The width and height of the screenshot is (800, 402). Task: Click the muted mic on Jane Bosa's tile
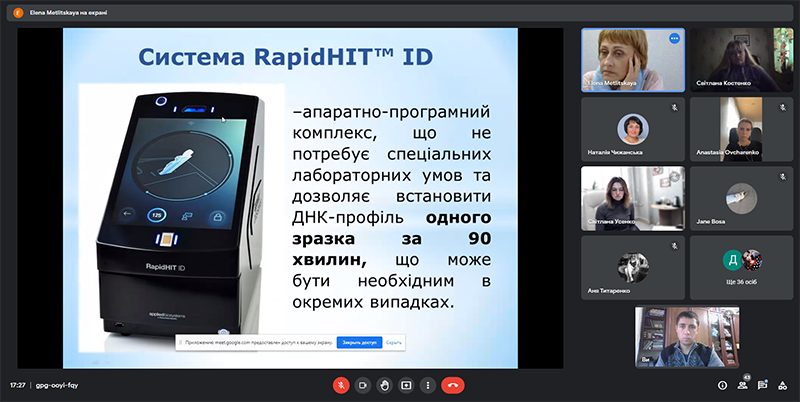(x=783, y=177)
